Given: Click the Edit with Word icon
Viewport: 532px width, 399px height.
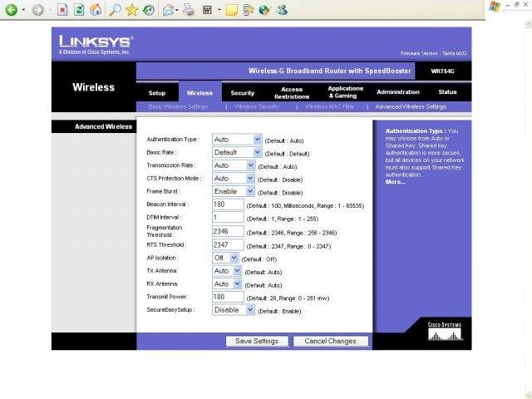Looking at the screenshot, I should (207, 10).
